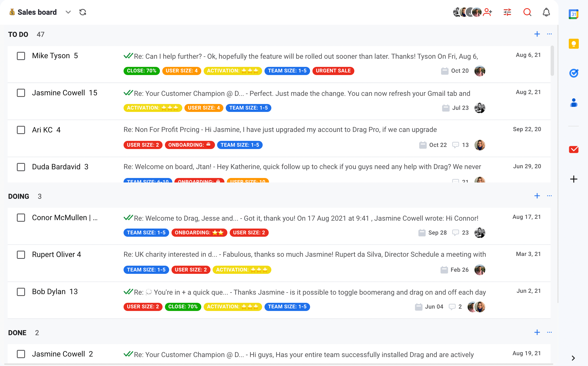Click the DOING list header
The width and height of the screenshot is (588, 366).
pyautogui.click(x=19, y=196)
